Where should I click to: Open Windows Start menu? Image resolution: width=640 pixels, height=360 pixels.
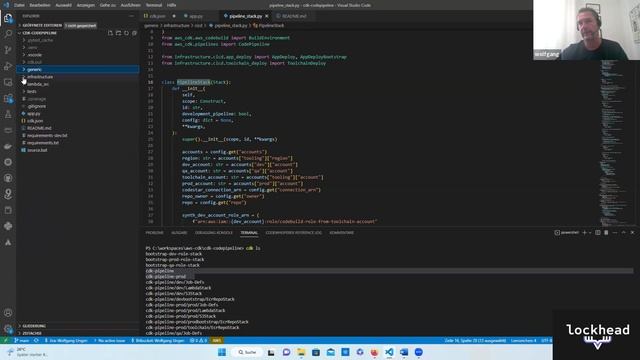coord(222,352)
